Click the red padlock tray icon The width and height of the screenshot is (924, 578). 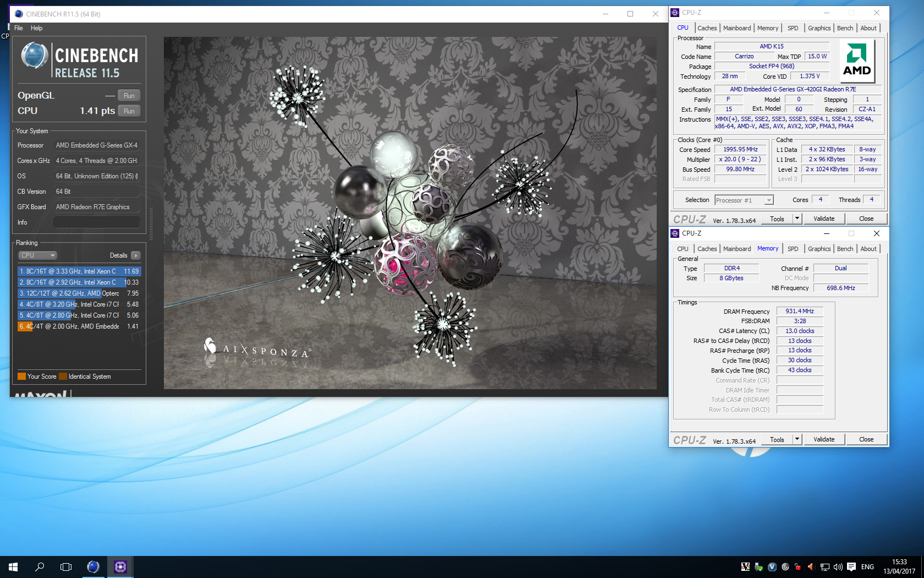click(x=798, y=567)
